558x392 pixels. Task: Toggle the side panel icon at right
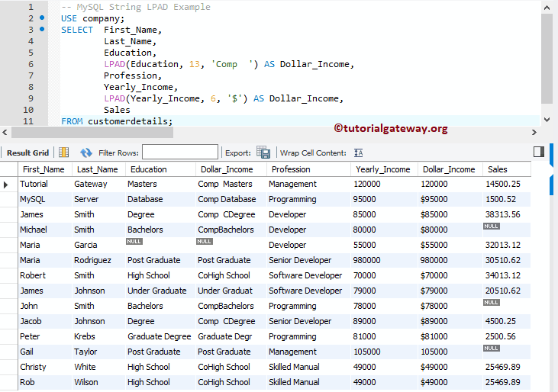[x=539, y=152]
